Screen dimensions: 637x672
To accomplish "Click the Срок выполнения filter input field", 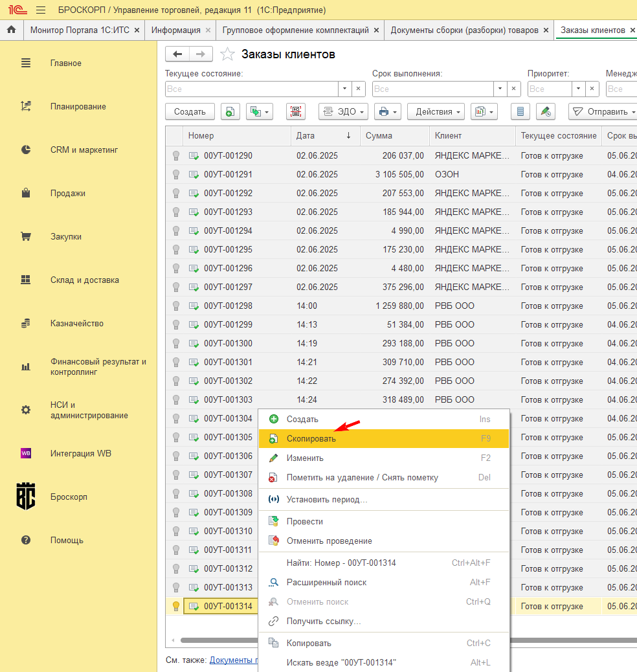I will pyautogui.click(x=433, y=89).
